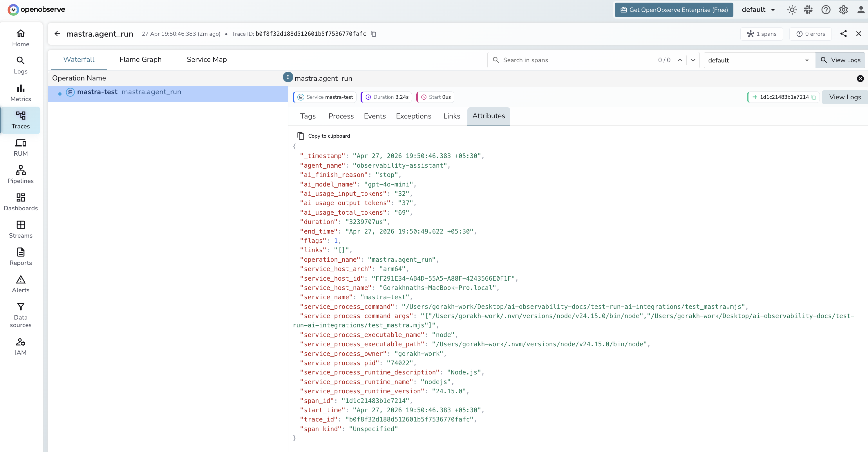Copy the span ID 1d1c21483b1e7214
The width and height of the screenshot is (868, 452).
[x=814, y=97]
